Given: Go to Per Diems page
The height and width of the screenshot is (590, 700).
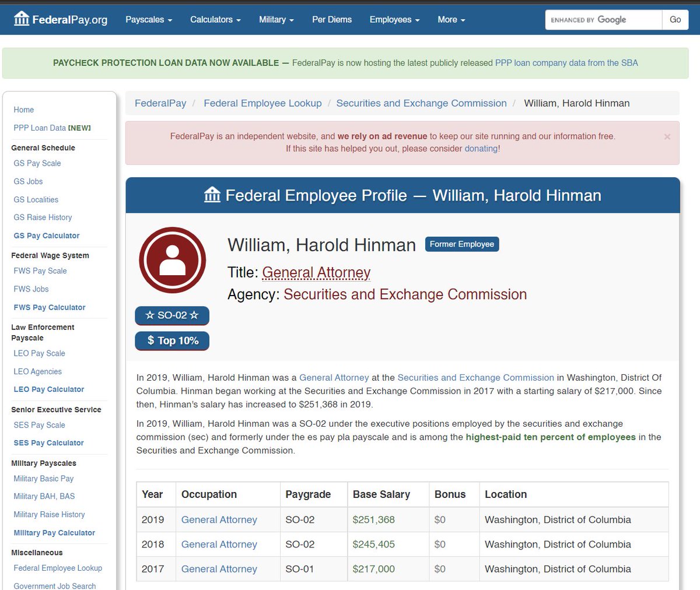Looking at the screenshot, I should 332,19.
